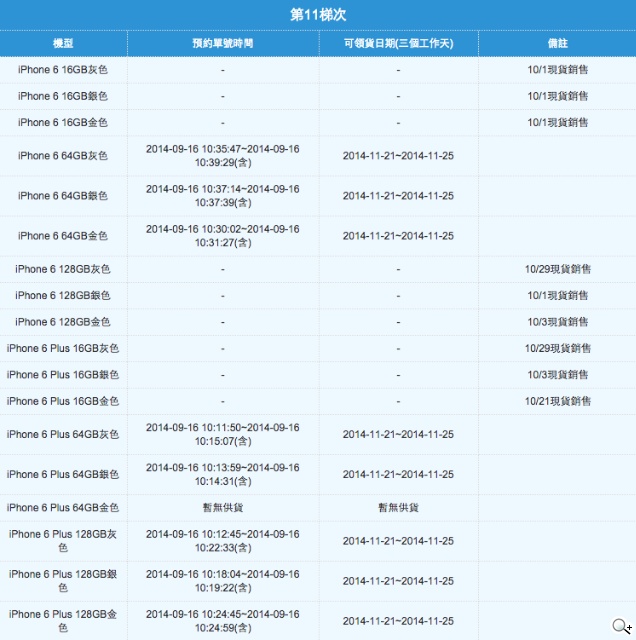Click 10/1現貨銷售 note for iPhone 6 128GB銀色
636x640 pixels.
coord(558,296)
